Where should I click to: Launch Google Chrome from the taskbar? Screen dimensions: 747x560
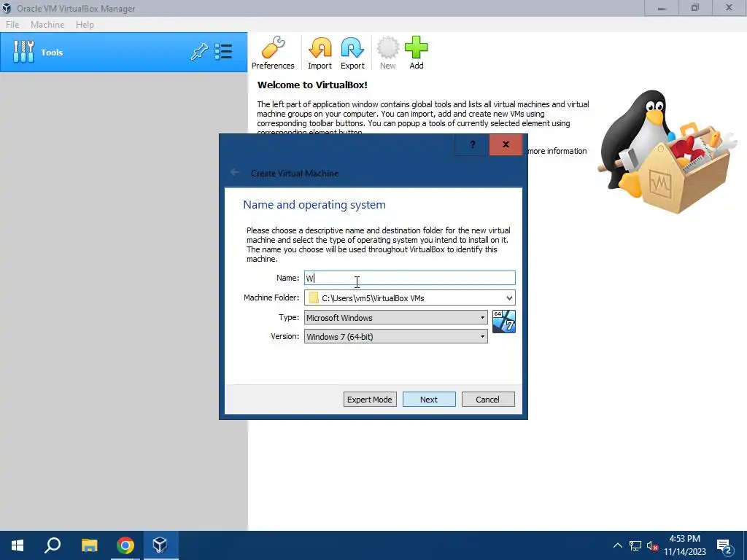(x=125, y=545)
